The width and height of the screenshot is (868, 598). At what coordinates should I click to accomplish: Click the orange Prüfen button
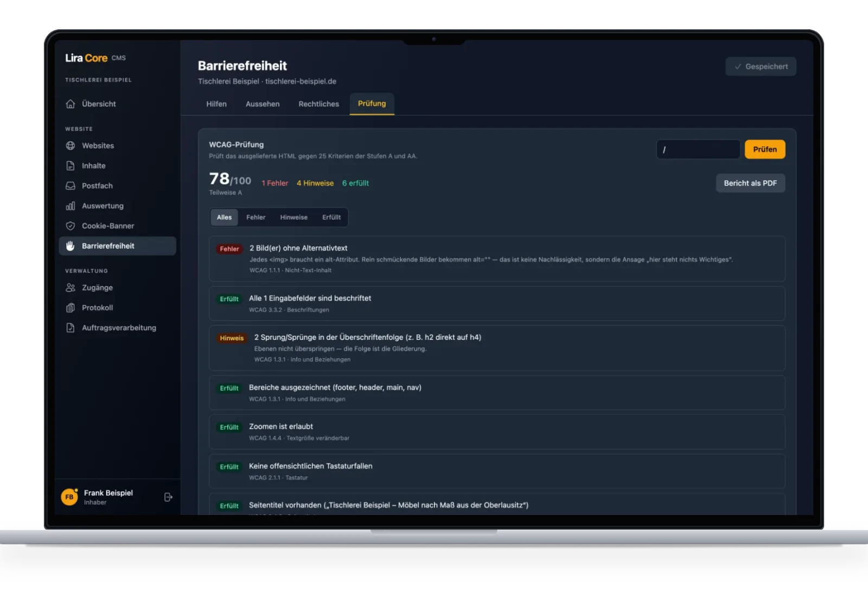coord(765,149)
